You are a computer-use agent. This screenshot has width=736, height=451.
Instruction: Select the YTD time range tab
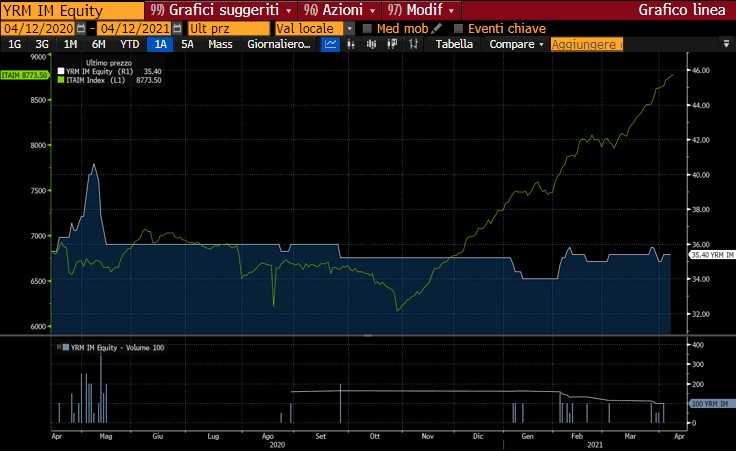point(130,44)
